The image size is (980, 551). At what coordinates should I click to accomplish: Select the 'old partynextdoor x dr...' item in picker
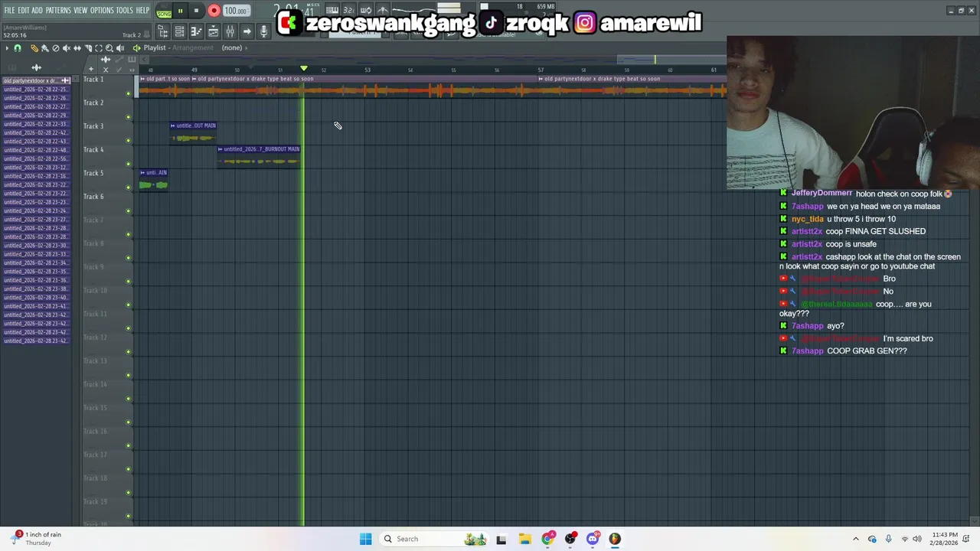(36, 80)
